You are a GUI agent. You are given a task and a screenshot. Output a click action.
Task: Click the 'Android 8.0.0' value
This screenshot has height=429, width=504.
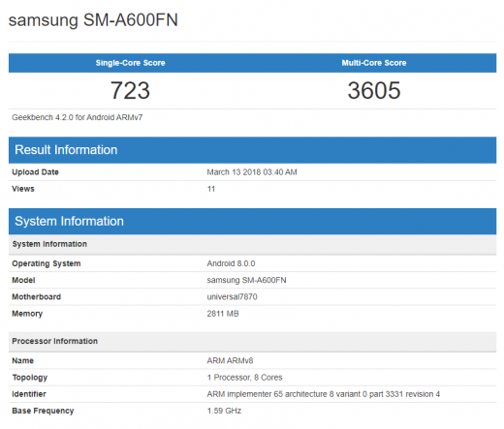(231, 263)
